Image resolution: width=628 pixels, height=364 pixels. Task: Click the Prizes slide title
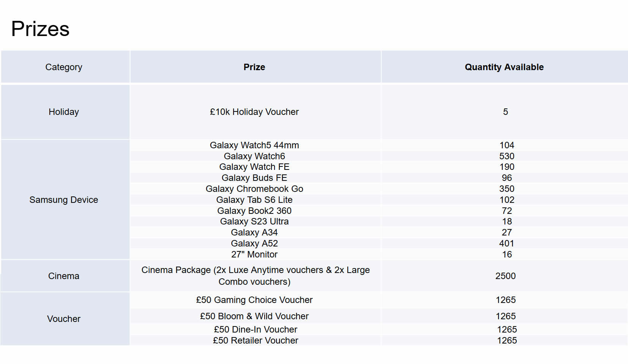[x=40, y=29]
